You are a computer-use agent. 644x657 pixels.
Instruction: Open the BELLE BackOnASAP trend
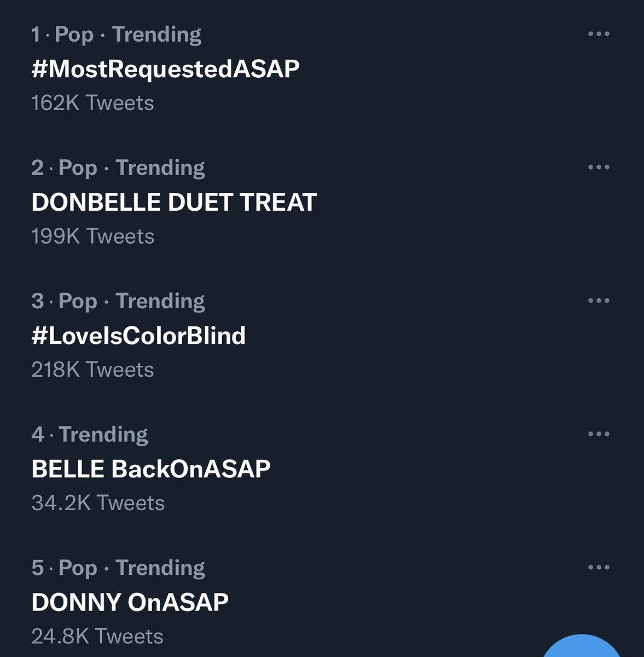pyautogui.click(x=151, y=469)
